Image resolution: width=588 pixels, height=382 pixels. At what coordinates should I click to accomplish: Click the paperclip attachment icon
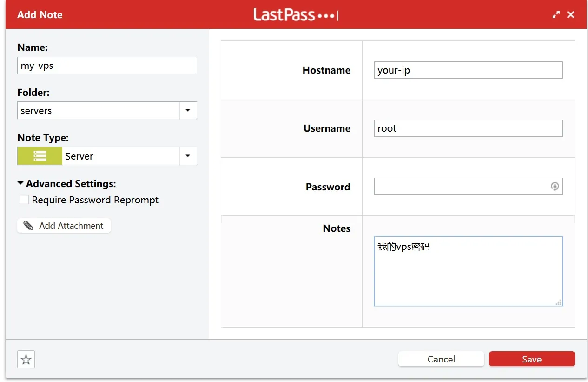pyautogui.click(x=28, y=226)
